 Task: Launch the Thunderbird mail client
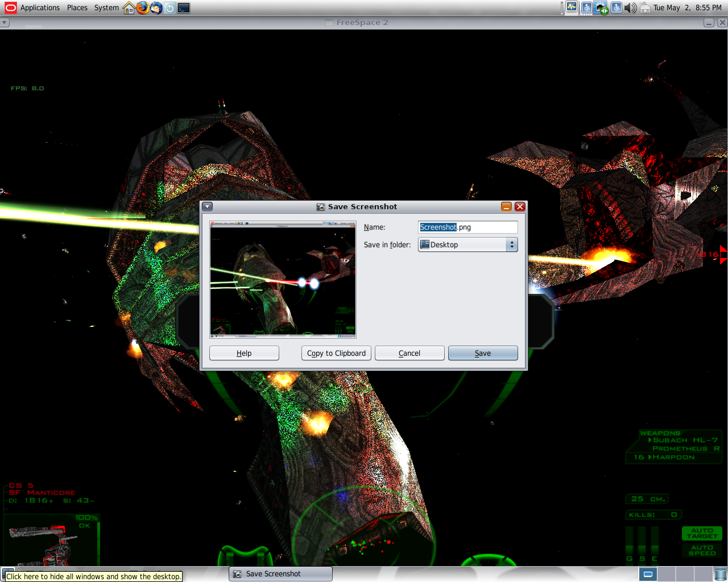156,8
